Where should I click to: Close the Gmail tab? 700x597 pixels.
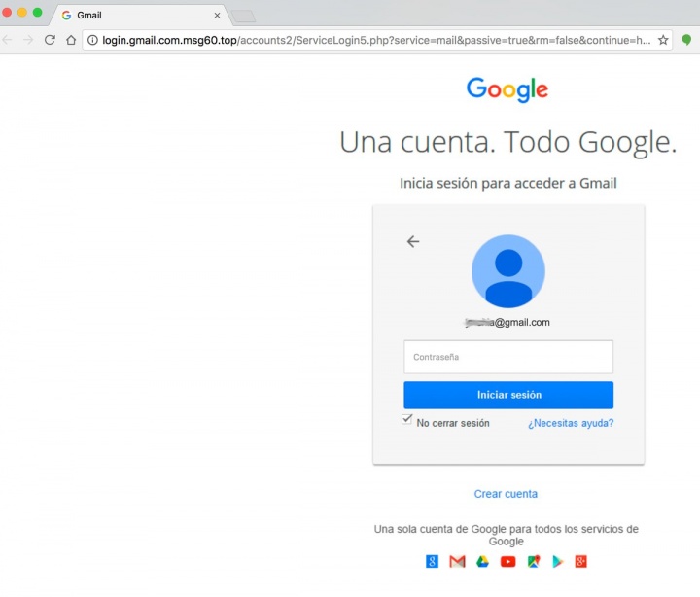(x=217, y=16)
